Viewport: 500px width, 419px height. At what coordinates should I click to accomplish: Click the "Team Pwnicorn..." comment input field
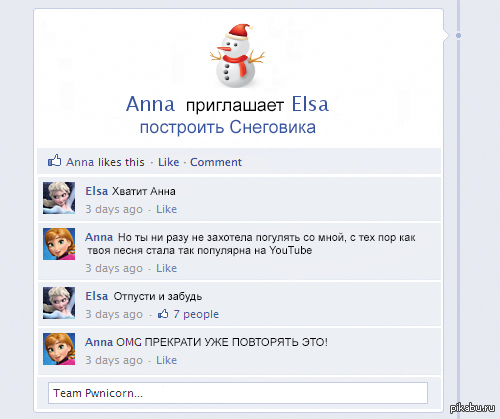point(238,393)
